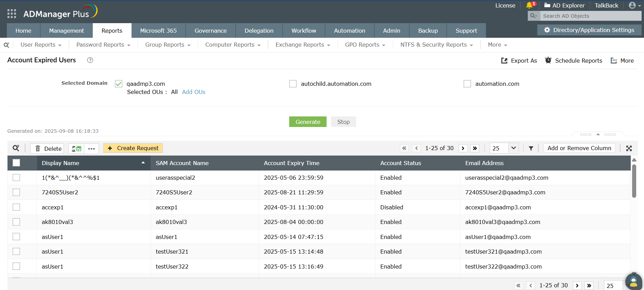Expand Exchange Reports dropdown
The width and height of the screenshot is (644, 290).
(x=303, y=45)
